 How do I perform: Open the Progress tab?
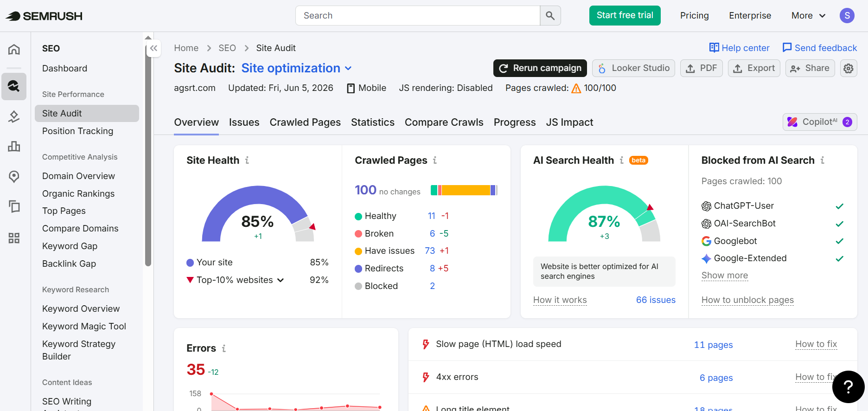click(515, 122)
